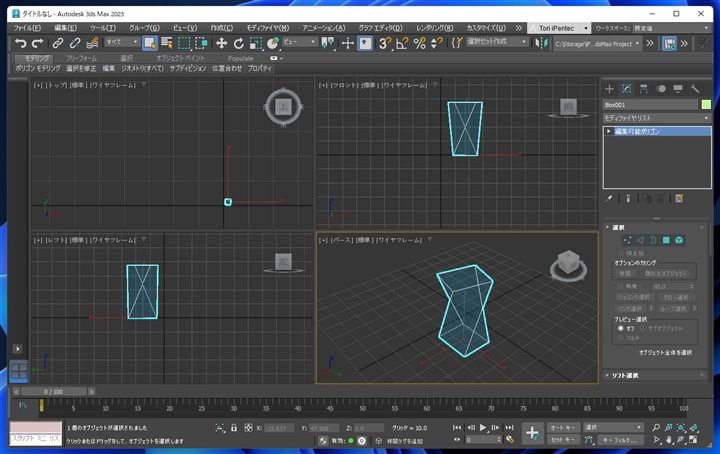Image resolution: width=720 pixels, height=454 pixels.
Task: Select Polygon sub-object level icon
Action: 666,240
